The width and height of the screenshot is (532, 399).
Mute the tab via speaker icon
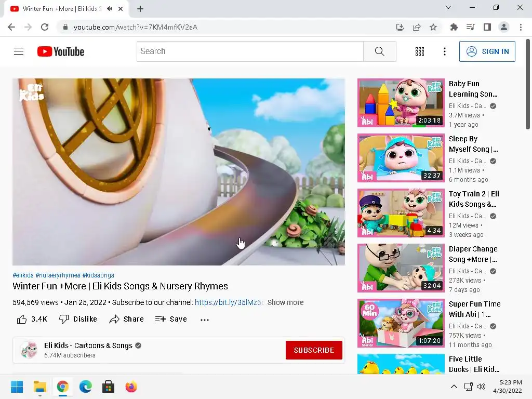(x=109, y=9)
